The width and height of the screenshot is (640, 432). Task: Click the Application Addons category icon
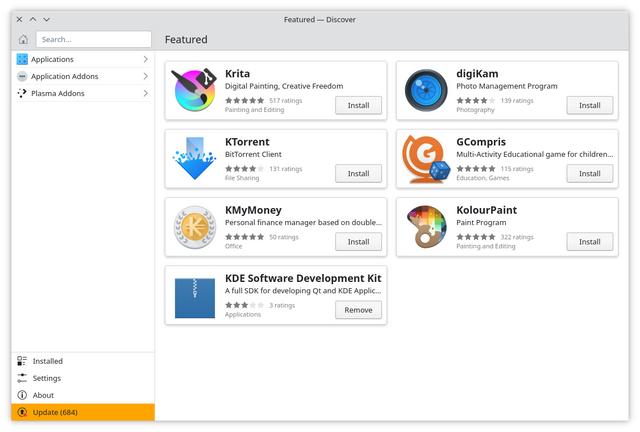tap(22, 76)
